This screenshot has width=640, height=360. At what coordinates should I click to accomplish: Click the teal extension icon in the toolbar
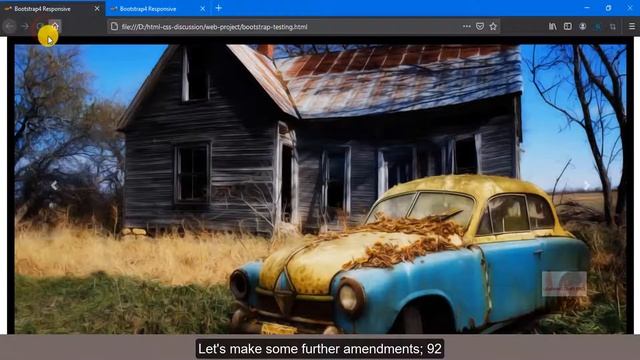tap(598, 27)
